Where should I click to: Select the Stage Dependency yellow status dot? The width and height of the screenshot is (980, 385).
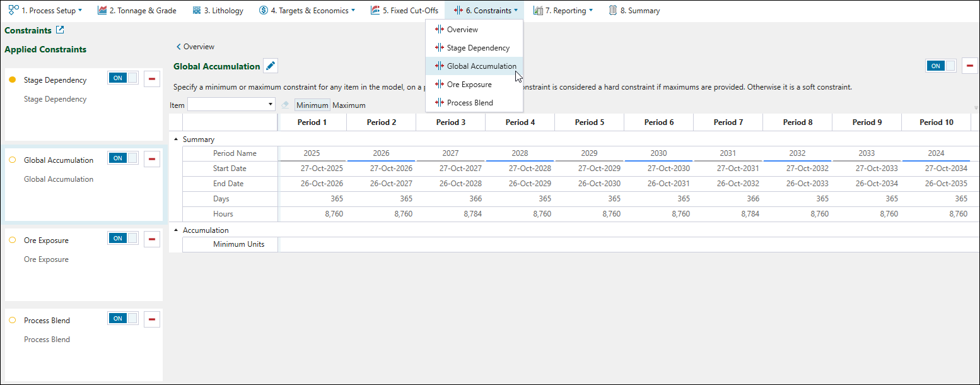coord(12,80)
